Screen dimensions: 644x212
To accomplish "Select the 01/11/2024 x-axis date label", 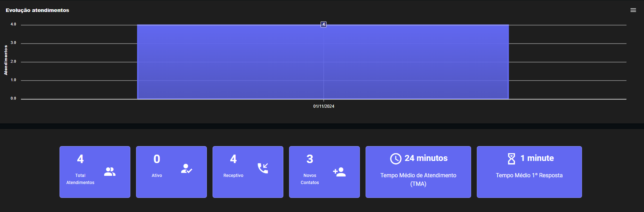I will [324, 106].
